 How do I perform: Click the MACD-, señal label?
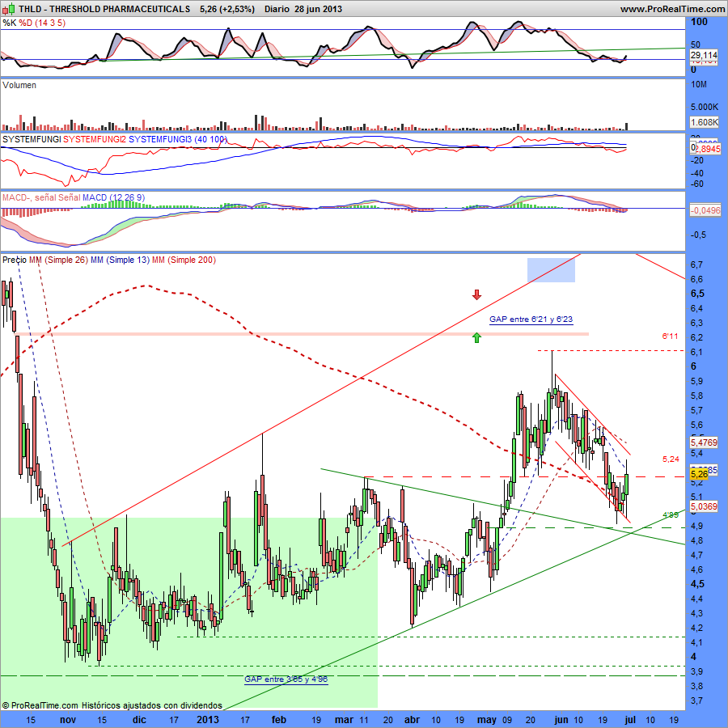click(29, 198)
